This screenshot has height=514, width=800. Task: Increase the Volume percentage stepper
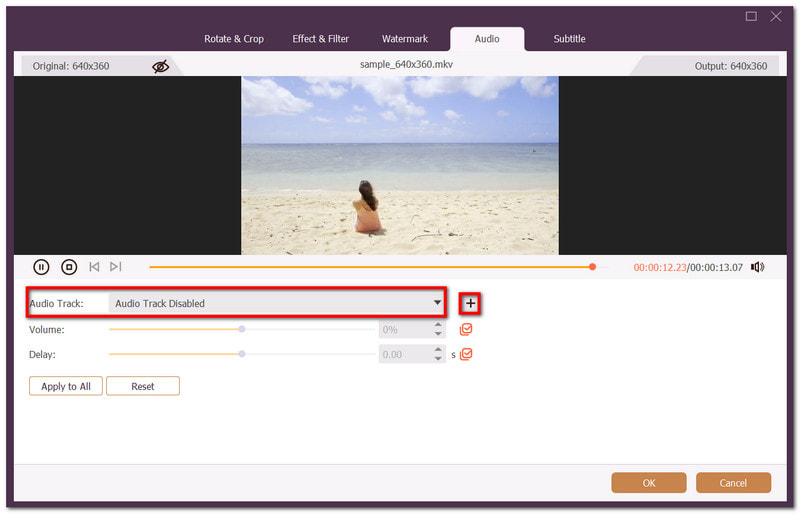pos(438,325)
